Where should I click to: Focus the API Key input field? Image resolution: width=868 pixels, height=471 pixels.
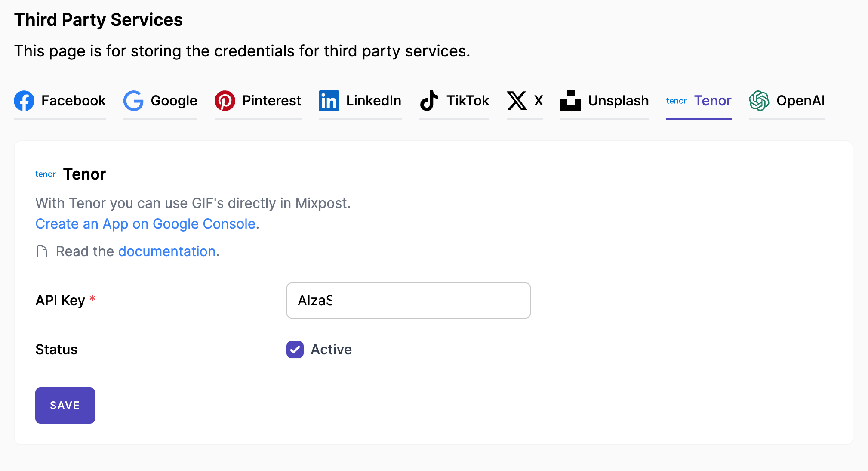tap(409, 301)
